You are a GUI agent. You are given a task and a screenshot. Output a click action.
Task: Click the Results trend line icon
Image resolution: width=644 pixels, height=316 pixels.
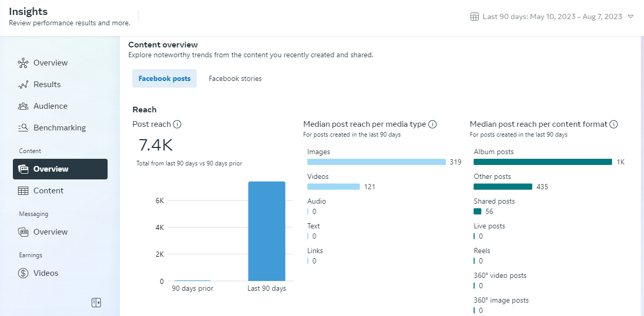point(23,85)
